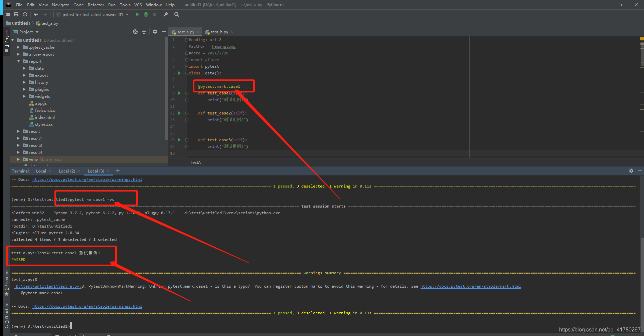The image size is (644, 336).
Task: Click the Collapse All icon in Project panel
Action: 144,32
